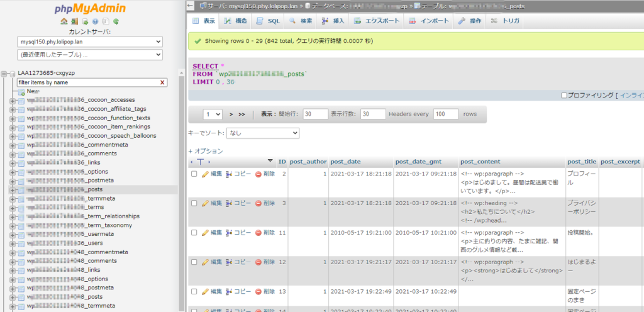The image size is (644, 312).
Task: Tick the checkbox for row ID 12
Action: coord(194,261)
